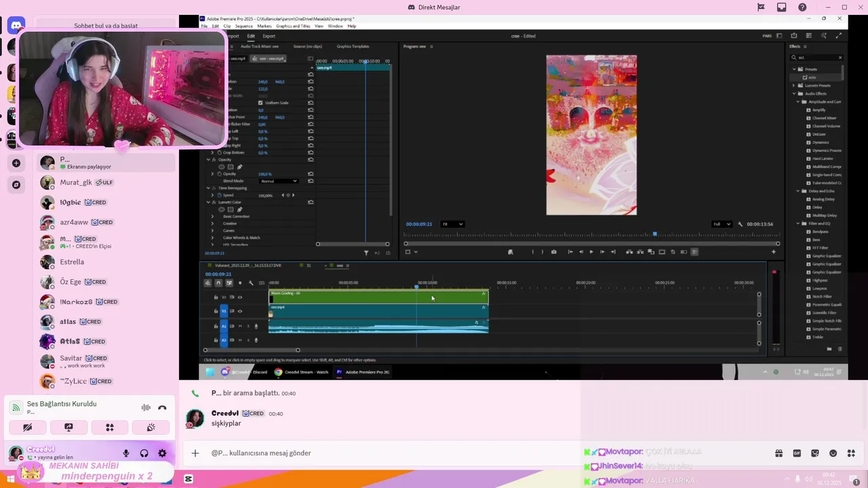The image size is (868, 488).
Task: Open GIF picker in message bar
Action: (797, 453)
